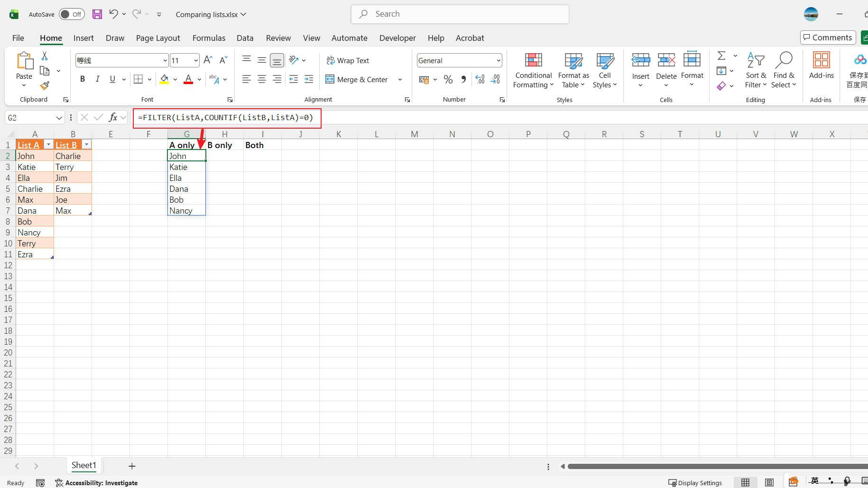Open Conditional Formatting button

point(534,70)
